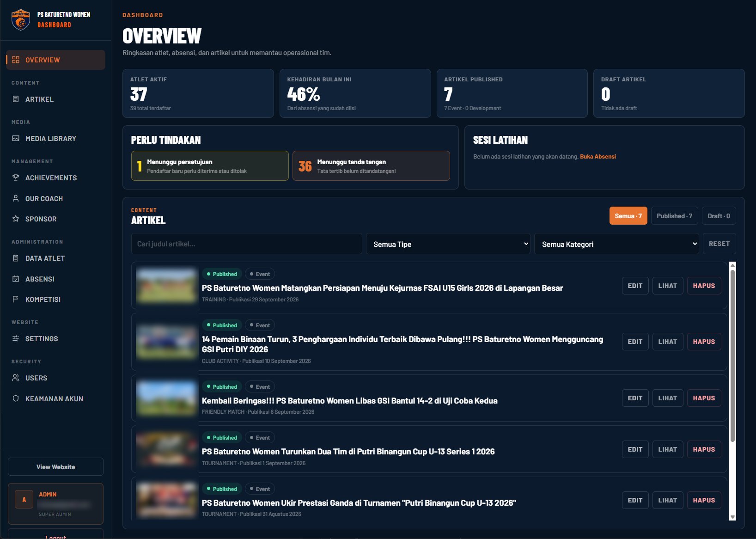Click the Absensi calendar-check icon
The width and height of the screenshot is (756, 539).
point(16,279)
